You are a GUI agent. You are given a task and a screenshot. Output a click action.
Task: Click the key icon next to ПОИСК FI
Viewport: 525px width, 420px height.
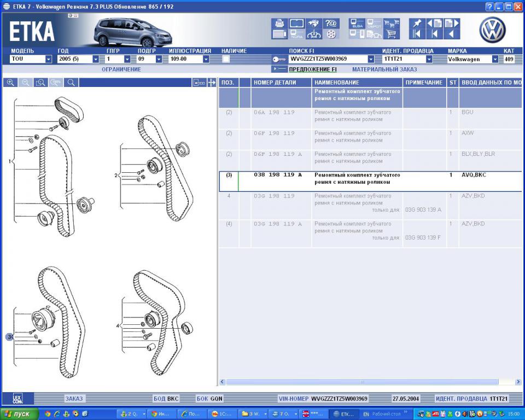279,59
